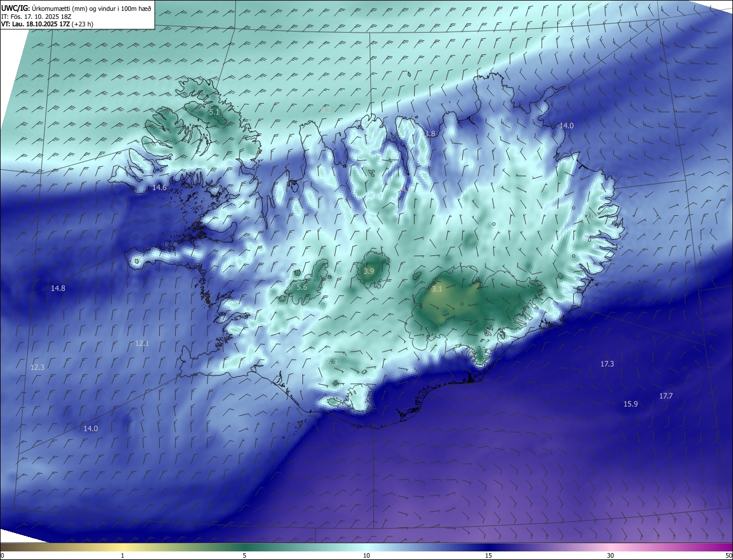Click the 6.3 value in south Iceland
Image resolution: width=733 pixels, height=560 pixels.
332,362
